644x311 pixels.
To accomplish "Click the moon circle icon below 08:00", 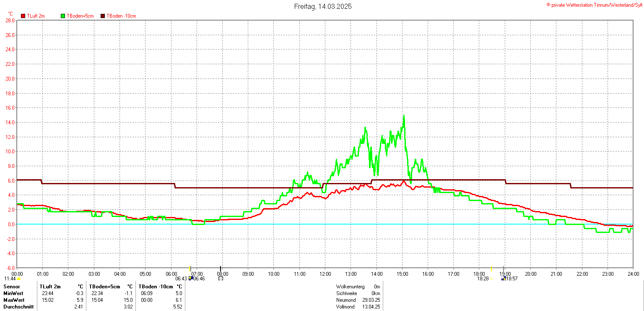I will tap(221, 278).
